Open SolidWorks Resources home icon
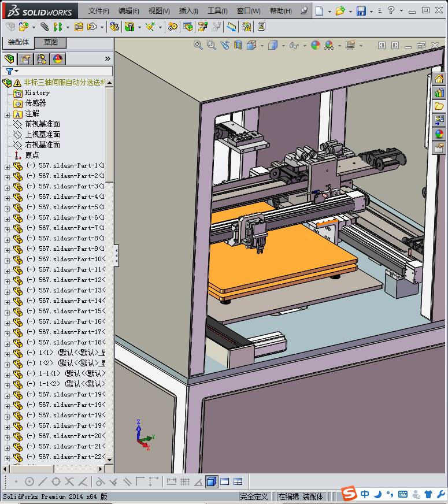This screenshot has width=448, height=504. (439, 79)
